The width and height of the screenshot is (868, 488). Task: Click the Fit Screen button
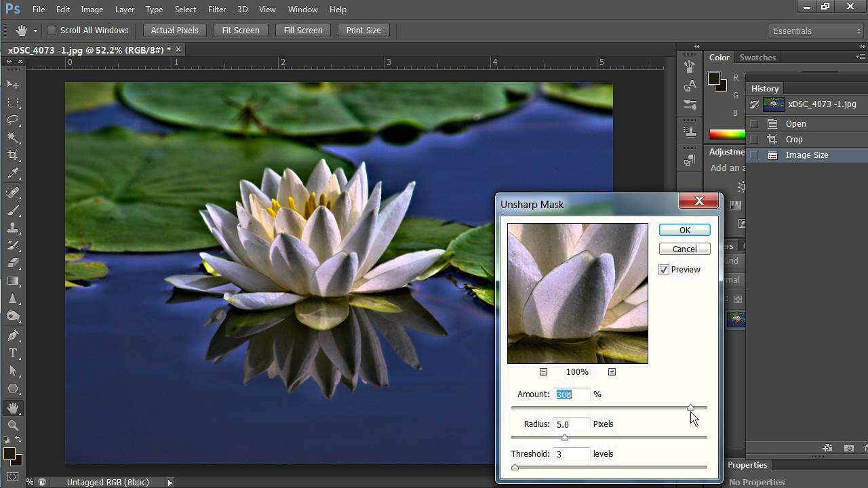(x=241, y=30)
